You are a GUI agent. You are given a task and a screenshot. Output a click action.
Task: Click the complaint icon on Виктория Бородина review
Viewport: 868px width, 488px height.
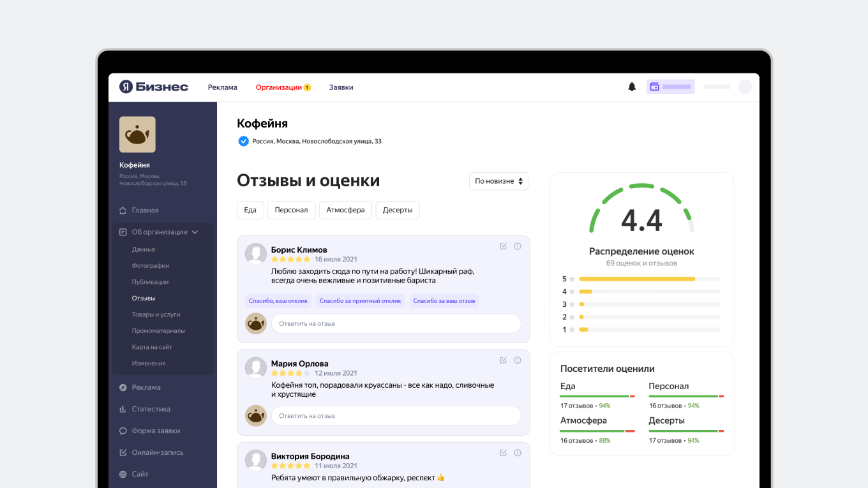(518, 453)
